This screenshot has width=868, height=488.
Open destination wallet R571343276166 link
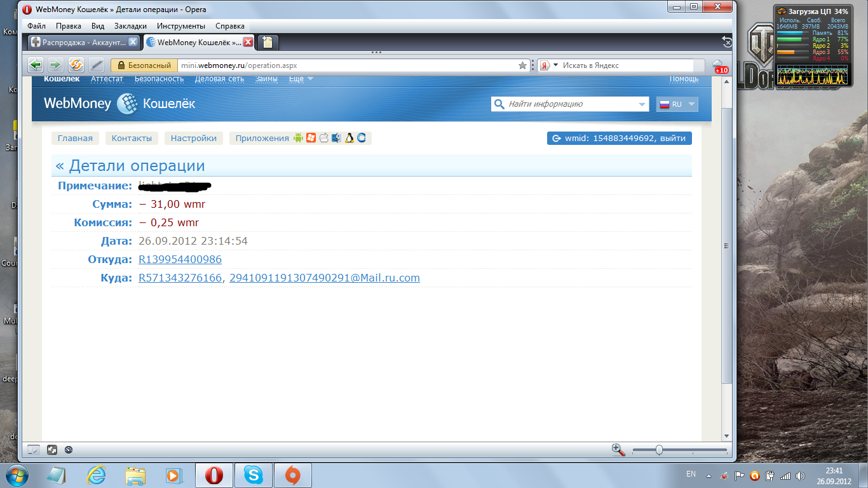(x=180, y=278)
